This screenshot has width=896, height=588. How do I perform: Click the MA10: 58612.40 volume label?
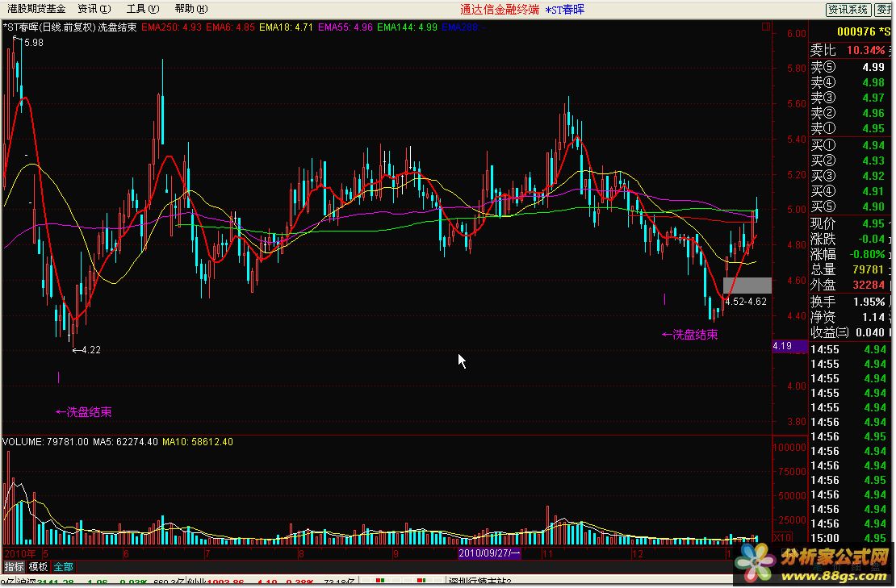(198, 442)
